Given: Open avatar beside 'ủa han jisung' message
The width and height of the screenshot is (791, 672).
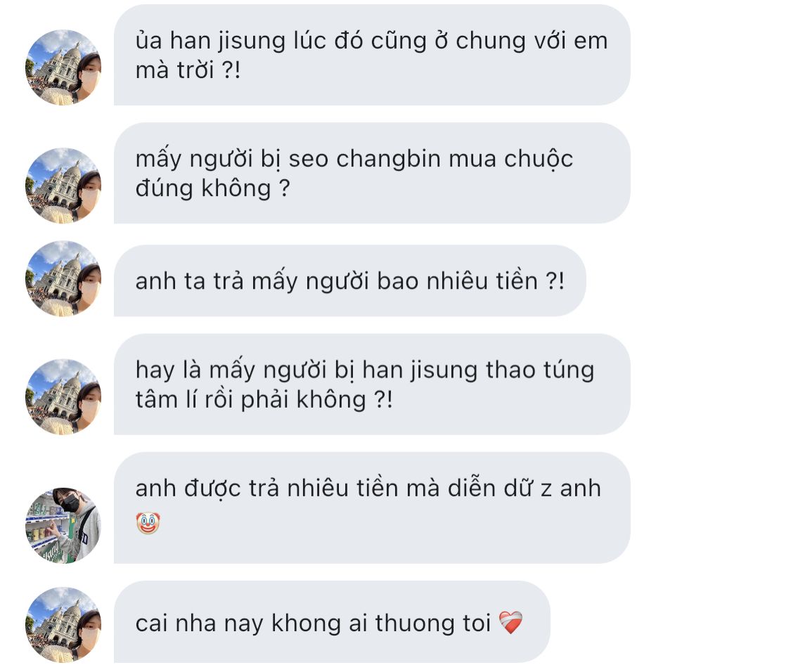Looking at the screenshot, I should coord(63,67).
